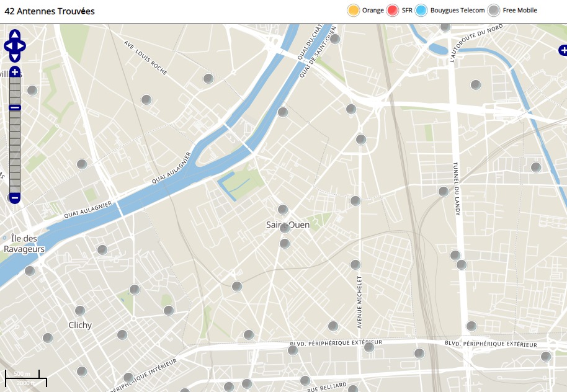Click the zoom slider handle
This screenshot has width=567, height=392.
(15, 108)
